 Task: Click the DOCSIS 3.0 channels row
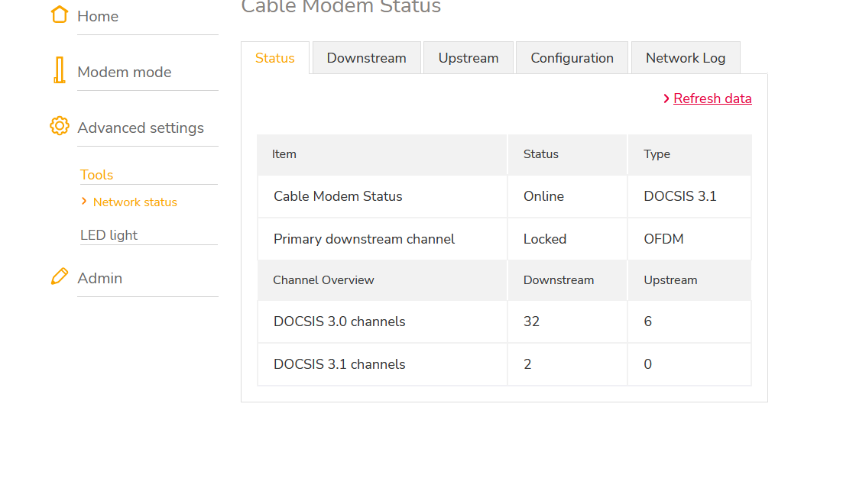pos(339,321)
